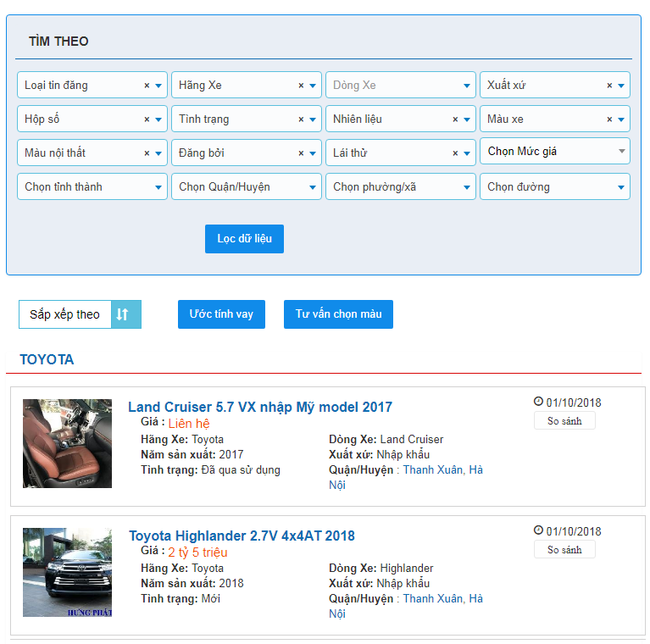Clear the Lái thử filter x icon
Viewport: 650px width, 644px height.
point(455,153)
